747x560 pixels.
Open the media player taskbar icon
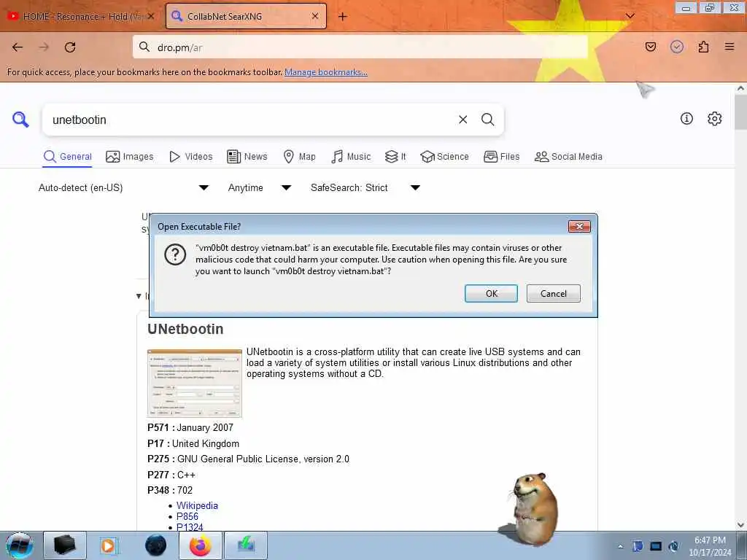click(x=109, y=545)
